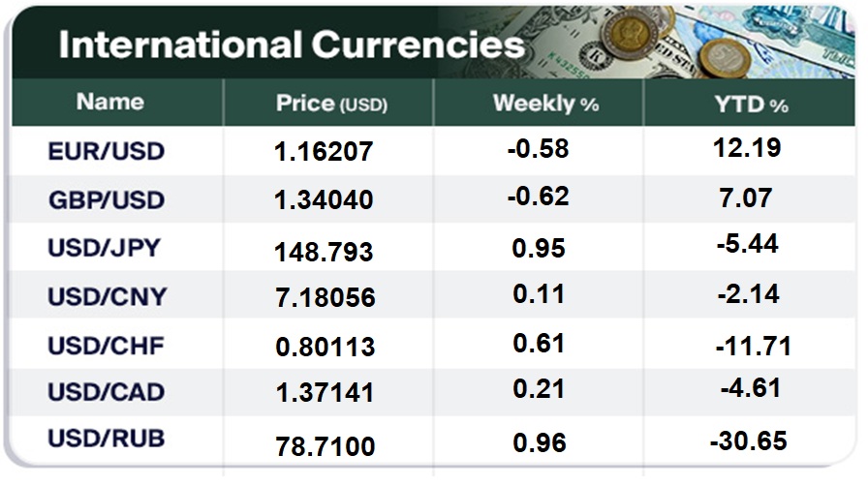
Task: Click the EUR/USD YTD value 12.19
Action: click(x=745, y=148)
